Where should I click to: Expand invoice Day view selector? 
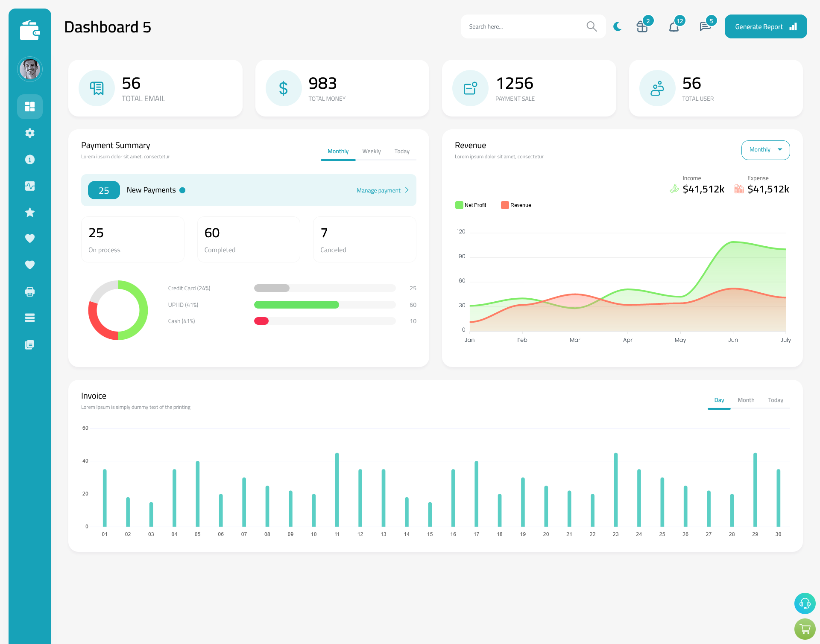719,400
